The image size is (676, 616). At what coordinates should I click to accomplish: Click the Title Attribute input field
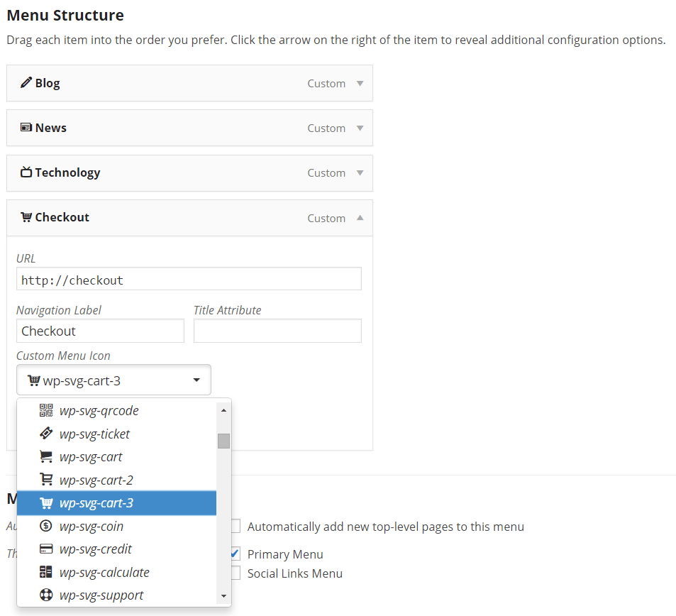pyautogui.click(x=277, y=331)
